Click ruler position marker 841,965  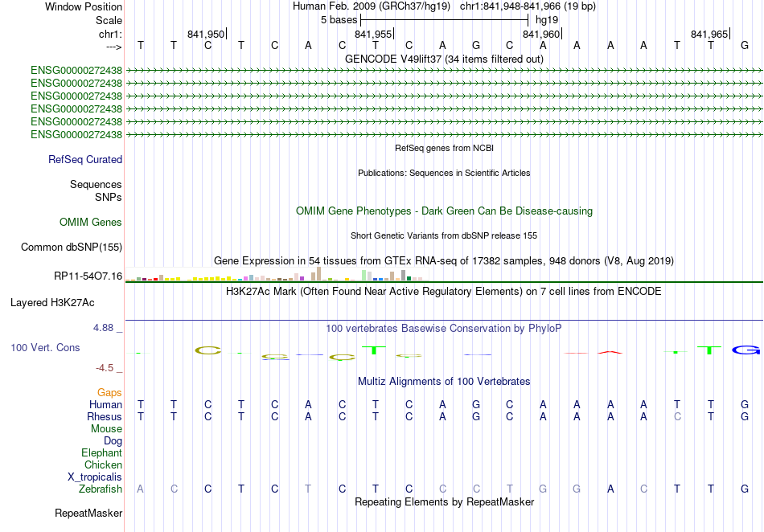coord(710,34)
